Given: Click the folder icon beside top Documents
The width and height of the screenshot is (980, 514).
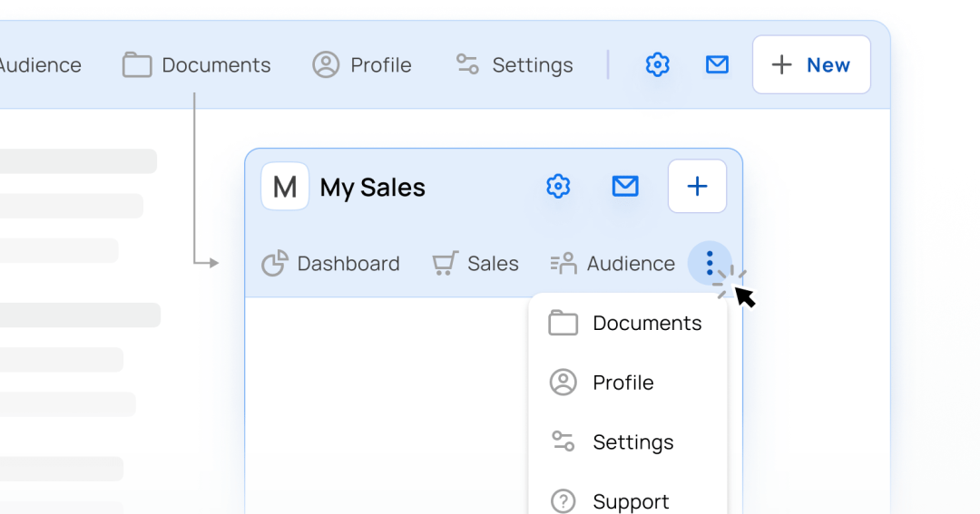Looking at the screenshot, I should pyautogui.click(x=137, y=64).
